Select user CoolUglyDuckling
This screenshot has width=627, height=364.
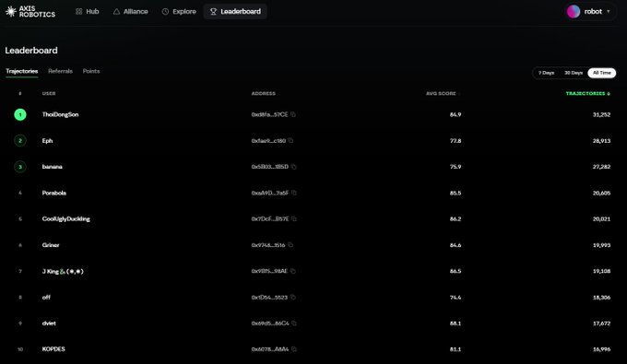(x=66, y=219)
